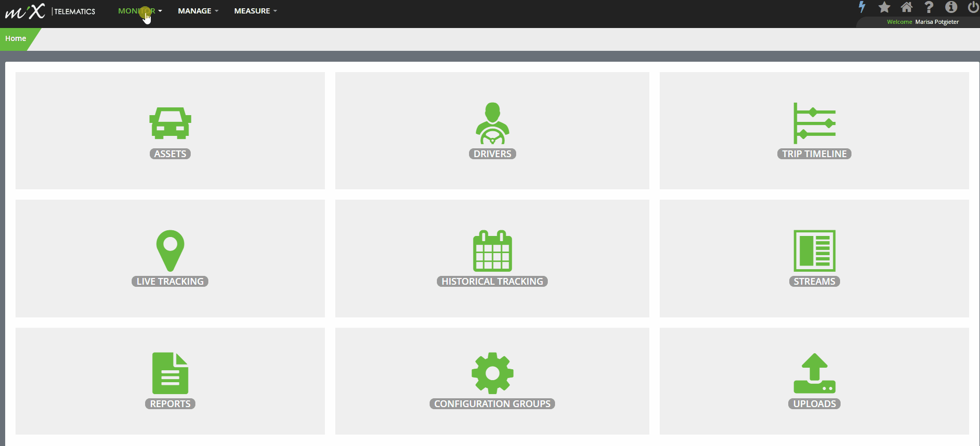
Task: Click the Marisa Potgieter user name
Action: [936, 22]
